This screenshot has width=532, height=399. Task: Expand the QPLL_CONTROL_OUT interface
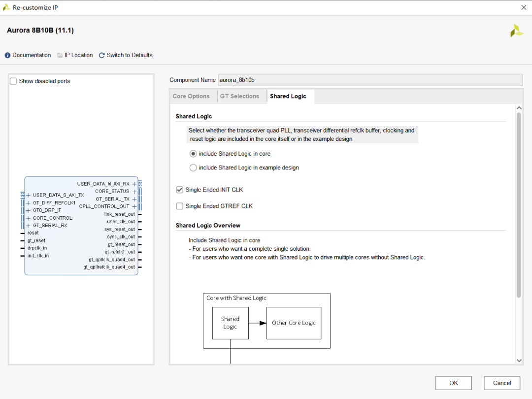(x=134, y=206)
